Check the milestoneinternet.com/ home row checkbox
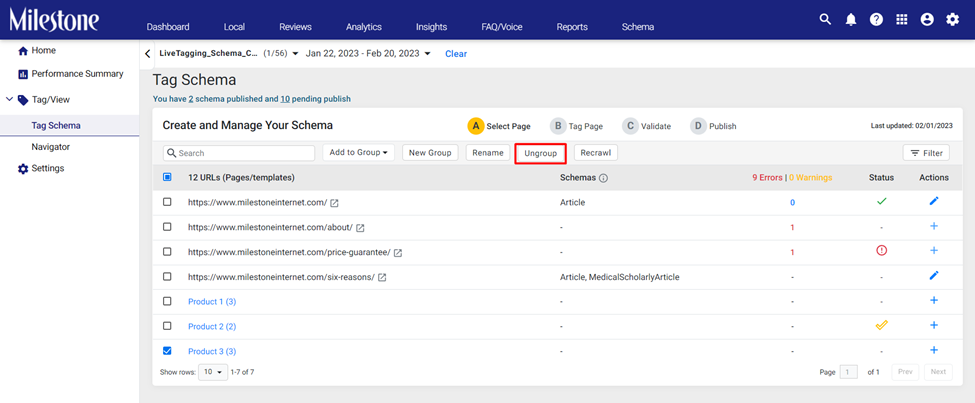This screenshot has height=403, width=975. 167,202
